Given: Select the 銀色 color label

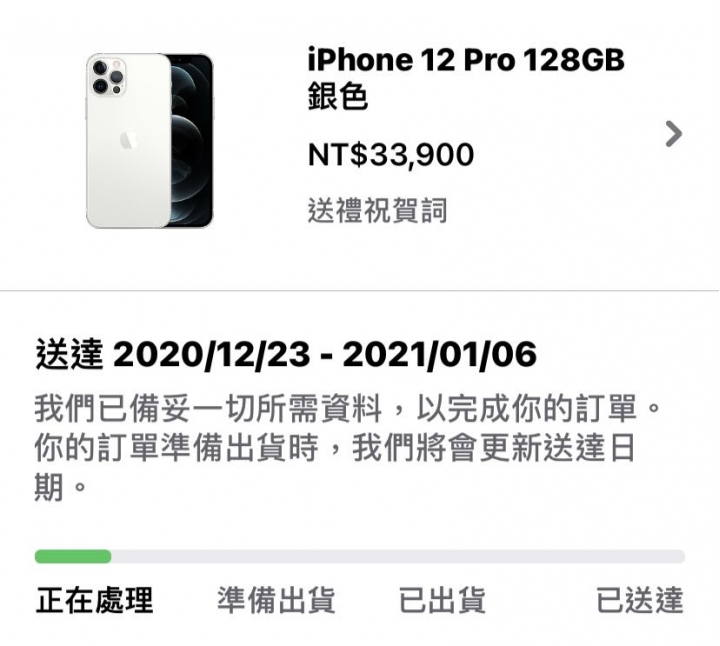Looking at the screenshot, I should pos(338,96).
